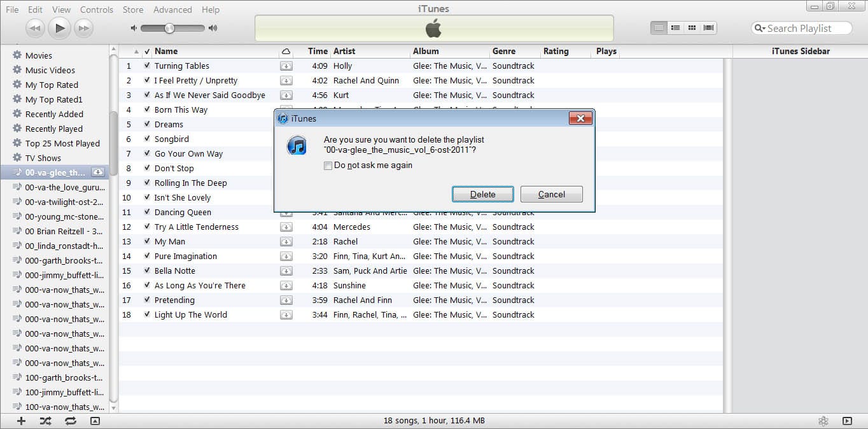Viewport: 868px width, 429px height.
Task: Click the plus icon to add playlist
Action: [x=21, y=421]
